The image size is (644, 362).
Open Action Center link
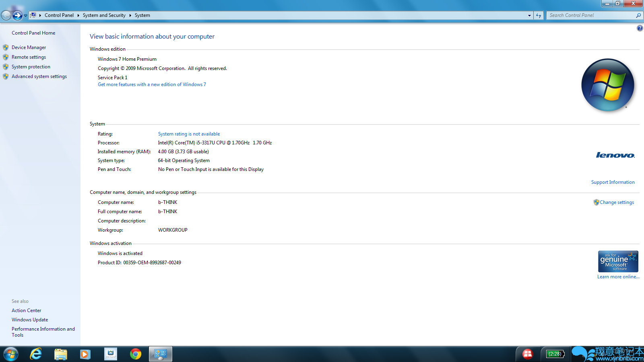click(x=26, y=311)
